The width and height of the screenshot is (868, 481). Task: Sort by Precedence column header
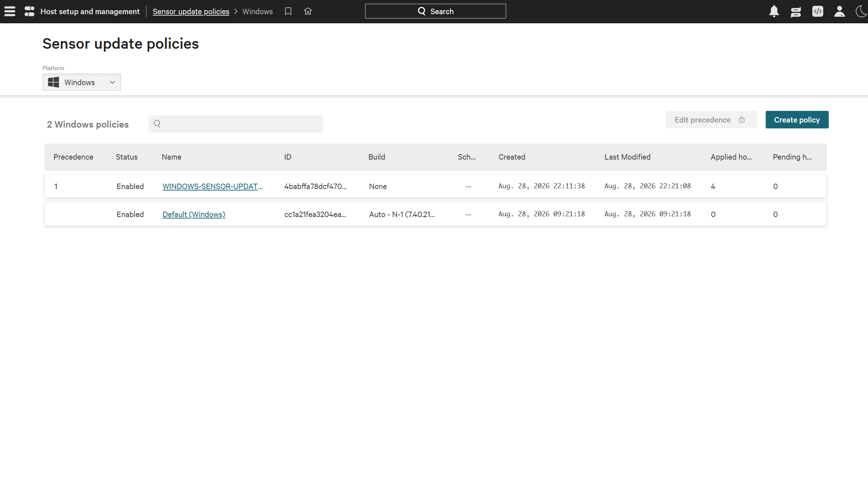tap(73, 157)
